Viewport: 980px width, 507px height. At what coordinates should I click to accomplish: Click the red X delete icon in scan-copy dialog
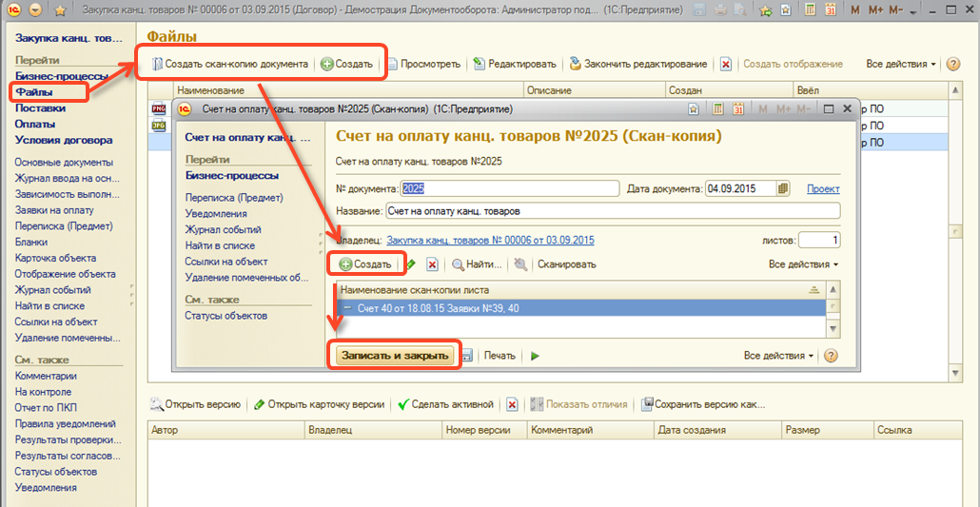(x=432, y=264)
